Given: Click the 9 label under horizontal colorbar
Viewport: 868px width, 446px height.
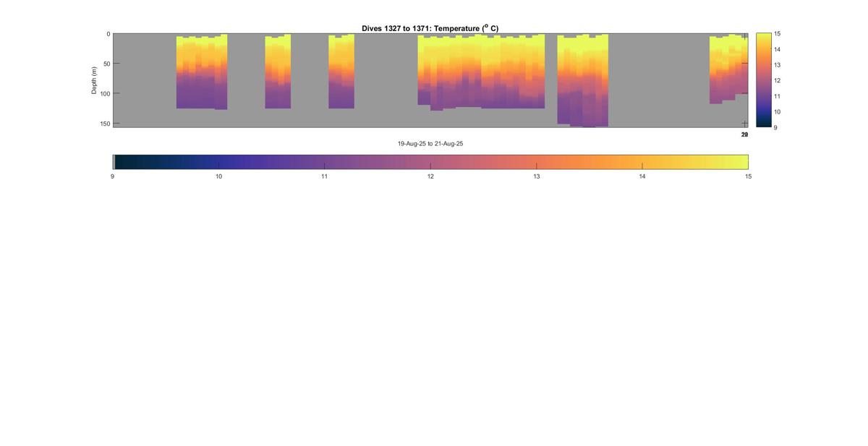Looking at the screenshot, I should 113,176.
